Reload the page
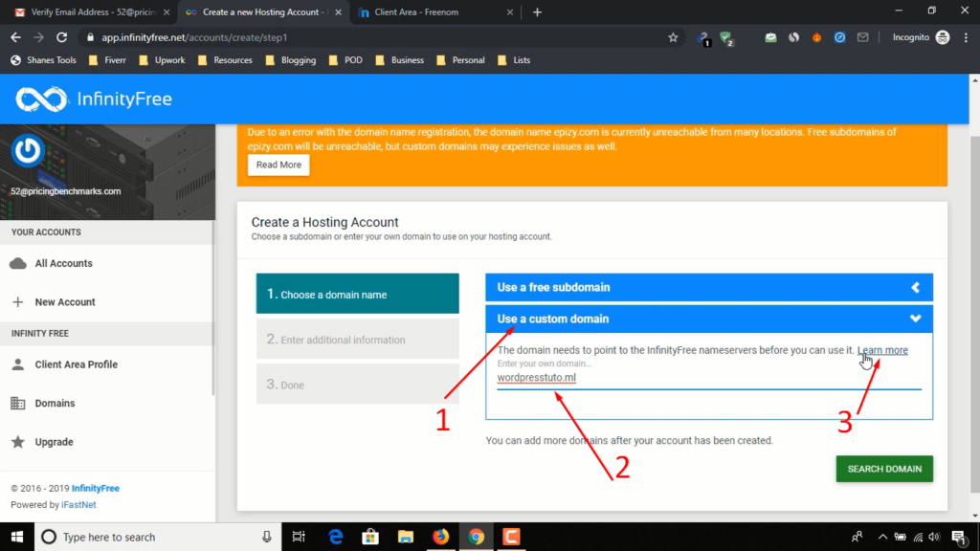The width and height of the screenshot is (980, 551). point(62,37)
